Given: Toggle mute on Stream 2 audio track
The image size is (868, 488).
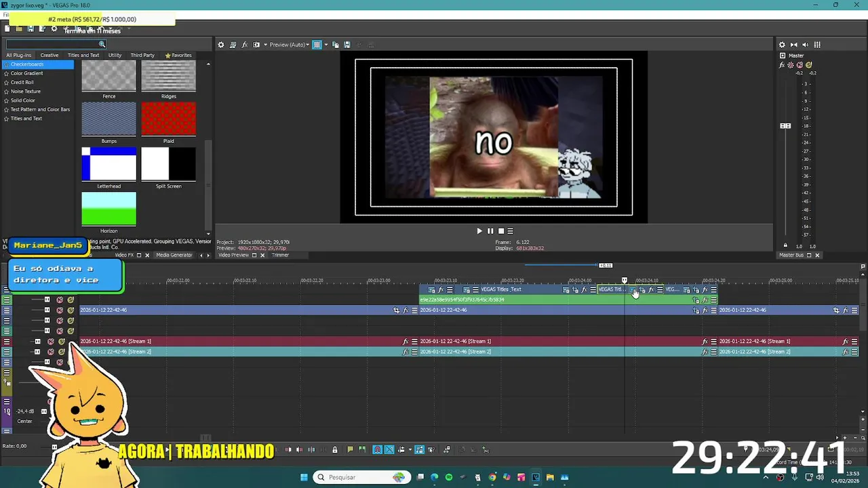Looking at the screenshot, I should click(x=51, y=352).
